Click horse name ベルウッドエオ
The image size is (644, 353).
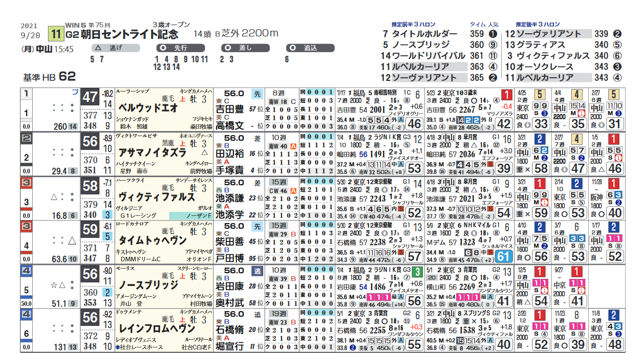[x=148, y=108]
